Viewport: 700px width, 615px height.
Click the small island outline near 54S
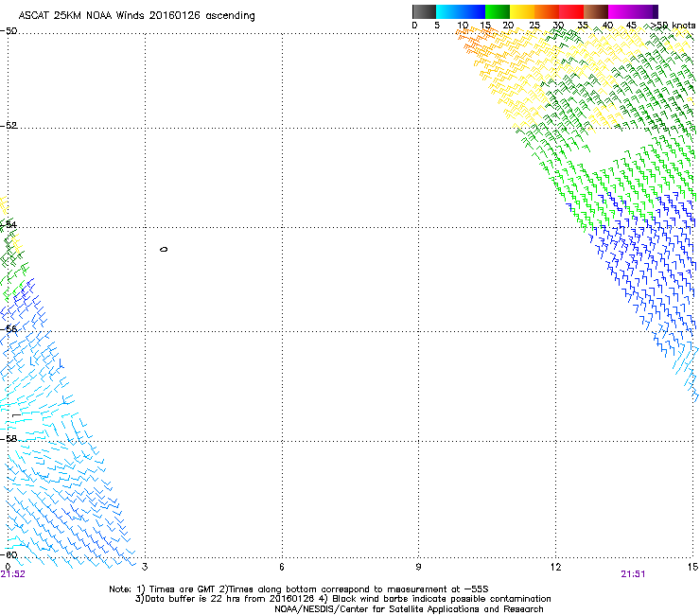click(x=164, y=249)
